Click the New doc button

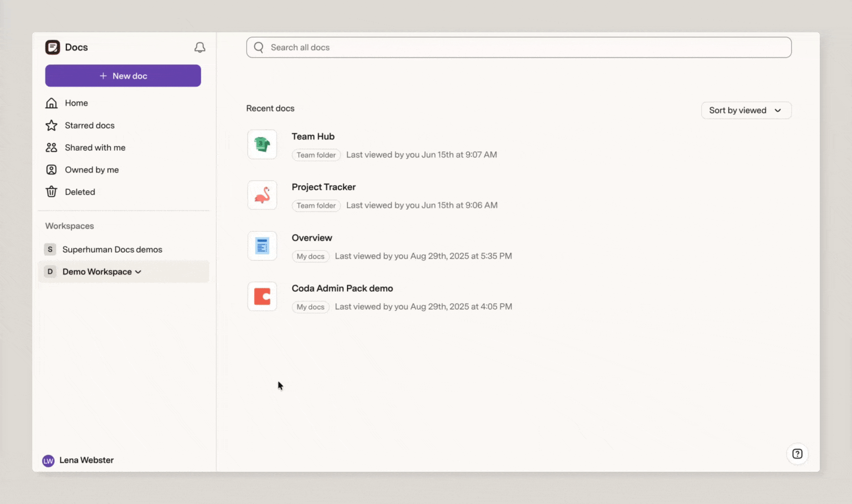coord(123,76)
